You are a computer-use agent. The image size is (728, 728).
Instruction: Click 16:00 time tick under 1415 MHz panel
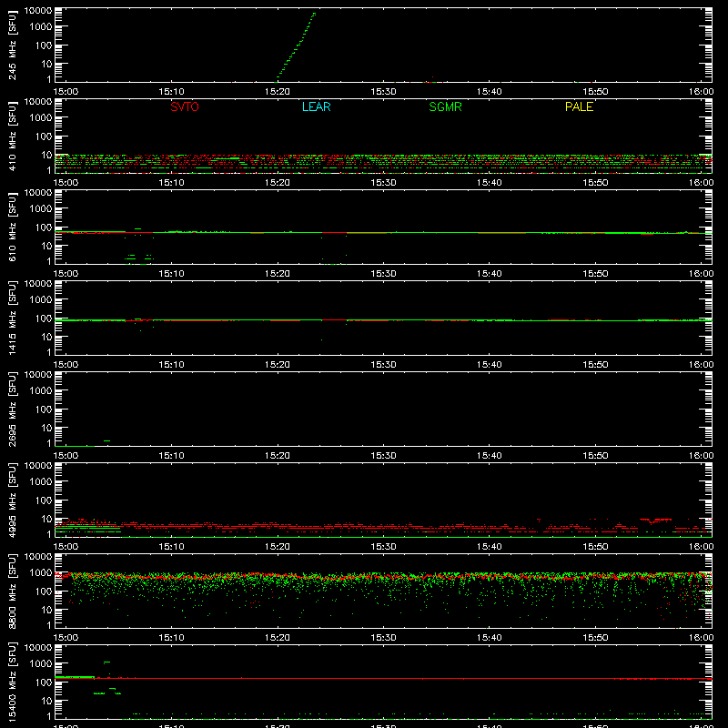point(701,365)
